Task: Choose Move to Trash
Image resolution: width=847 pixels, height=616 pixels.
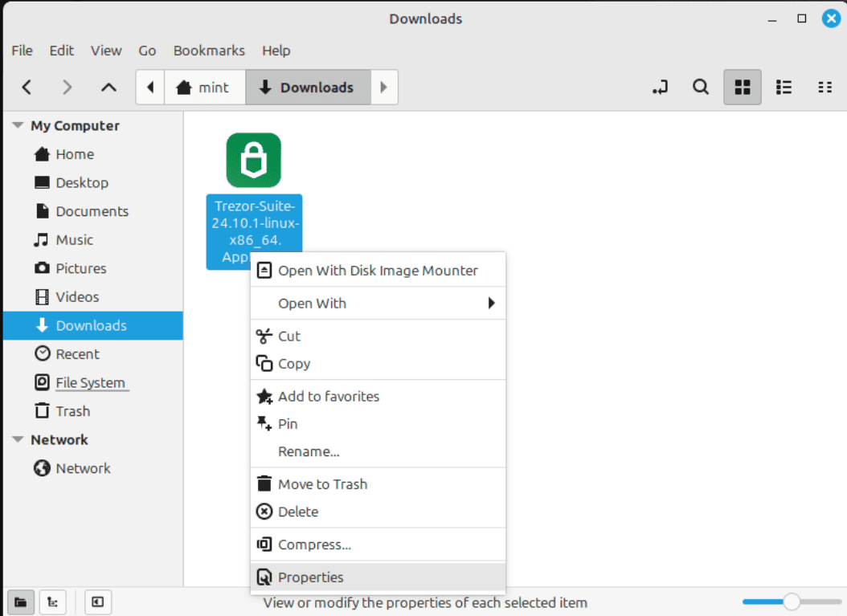Action: (378, 484)
